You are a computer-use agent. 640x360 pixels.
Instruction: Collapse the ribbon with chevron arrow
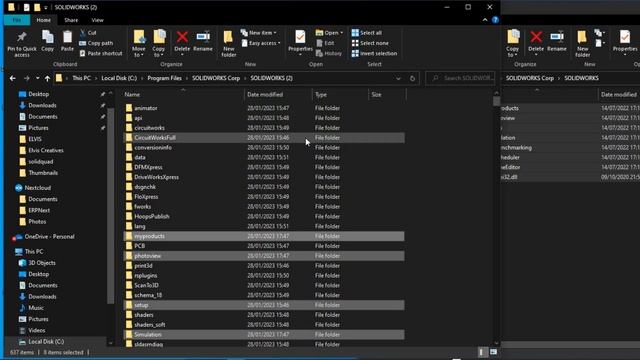485,20
